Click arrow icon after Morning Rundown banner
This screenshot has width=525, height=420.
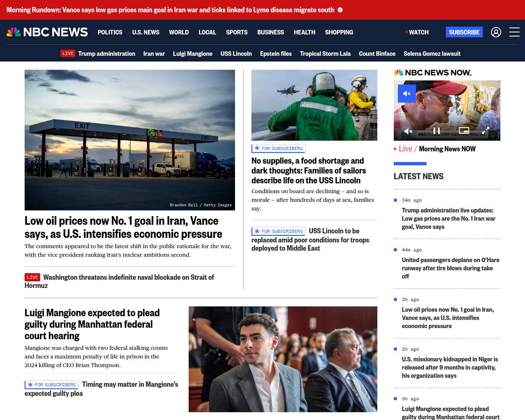[x=340, y=10]
